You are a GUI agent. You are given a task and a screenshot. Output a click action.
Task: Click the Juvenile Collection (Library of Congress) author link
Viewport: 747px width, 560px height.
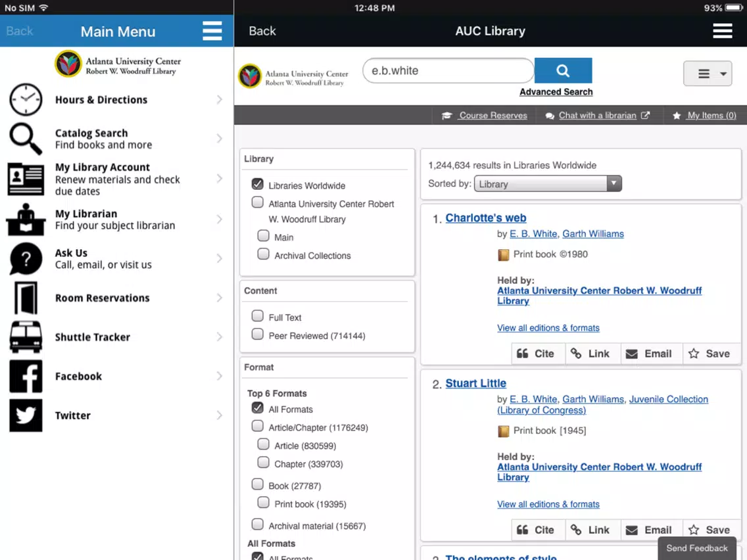pos(602,405)
